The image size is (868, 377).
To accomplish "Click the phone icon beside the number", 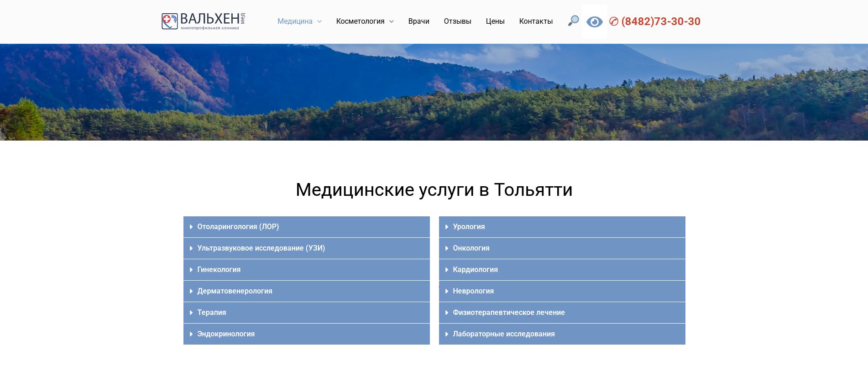I will tap(614, 21).
